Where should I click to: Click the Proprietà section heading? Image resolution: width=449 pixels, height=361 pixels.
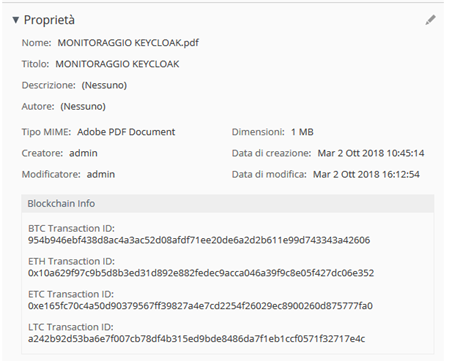pos(49,20)
